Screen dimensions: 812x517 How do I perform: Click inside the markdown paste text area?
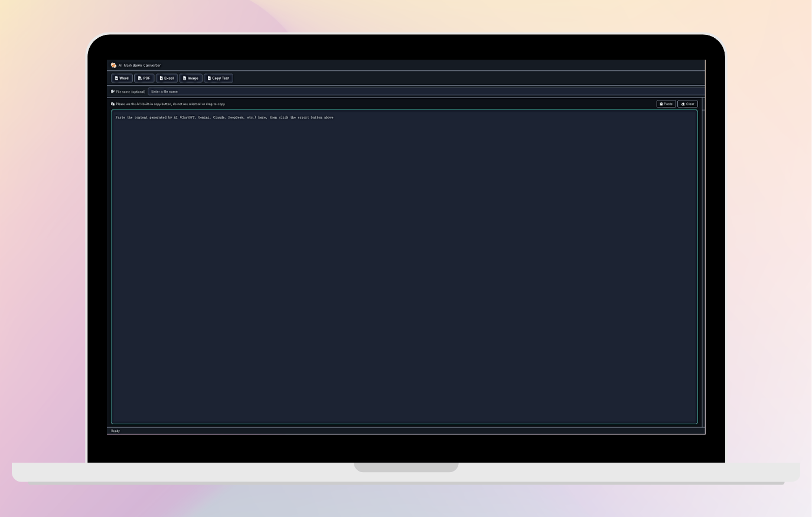click(404, 267)
